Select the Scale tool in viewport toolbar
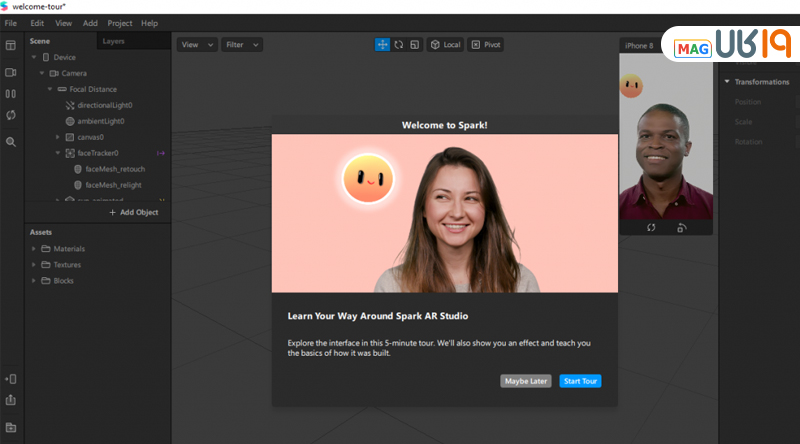This screenshot has width=800, height=444. (x=414, y=45)
